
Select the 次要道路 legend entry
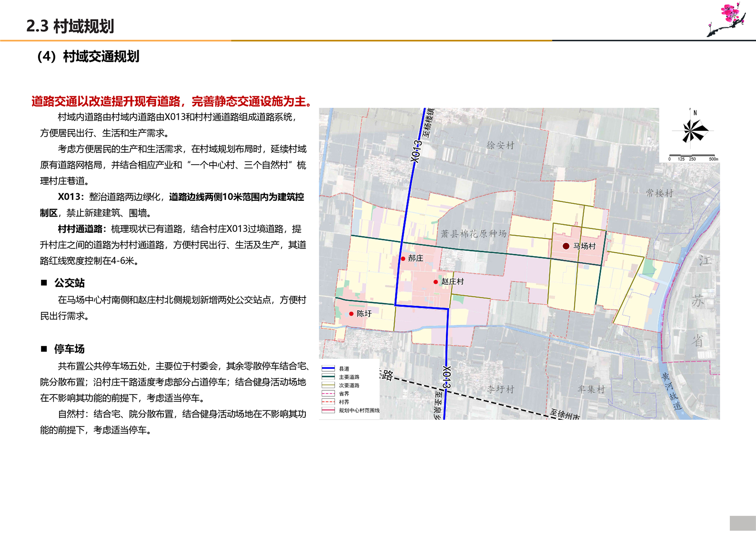[x=349, y=385]
